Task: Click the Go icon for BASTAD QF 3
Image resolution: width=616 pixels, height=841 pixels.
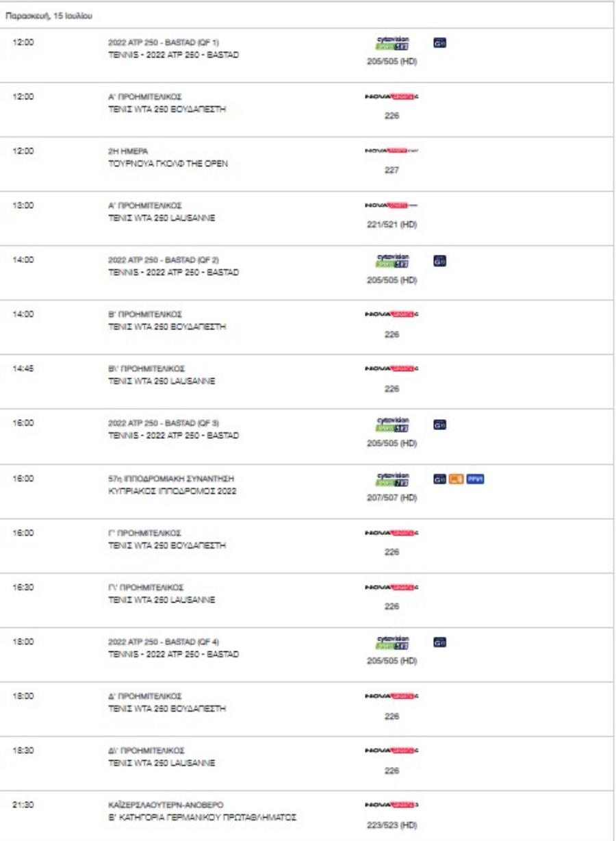Action: 440,425
